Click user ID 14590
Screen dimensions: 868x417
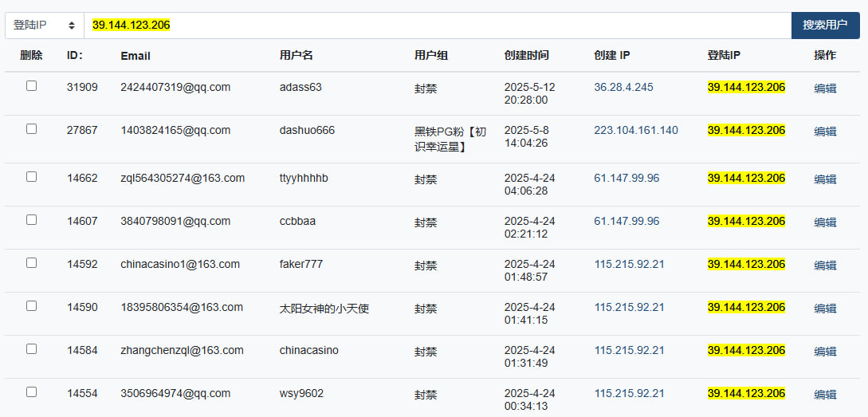82,307
